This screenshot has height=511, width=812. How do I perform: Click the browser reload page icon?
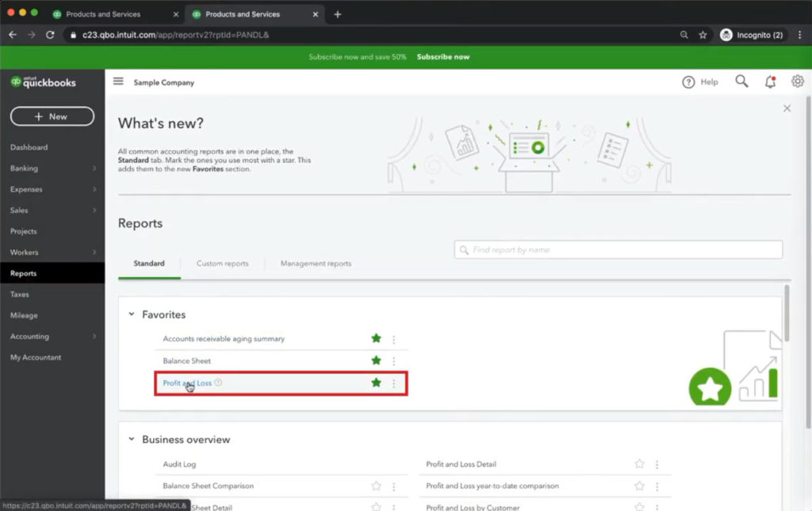pyautogui.click(x=50, y=35)
